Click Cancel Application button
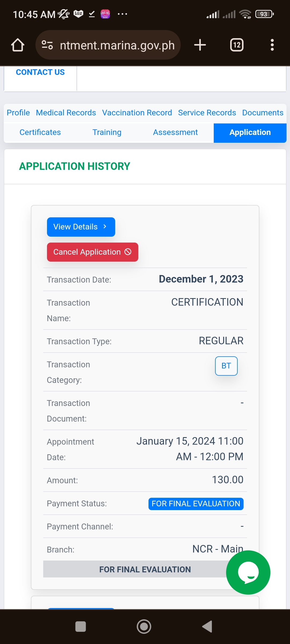The height and width of the screenshot is (644, 290). point(92,252)
